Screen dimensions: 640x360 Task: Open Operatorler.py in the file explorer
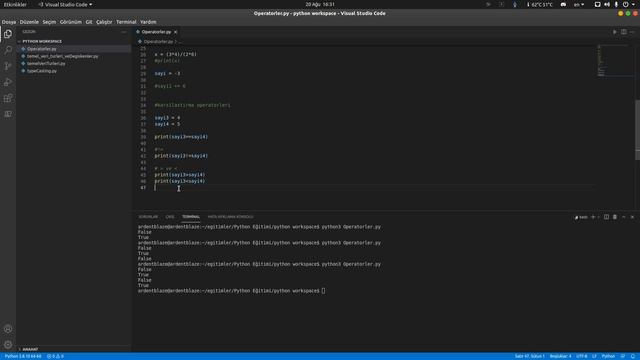click(73, 49)
